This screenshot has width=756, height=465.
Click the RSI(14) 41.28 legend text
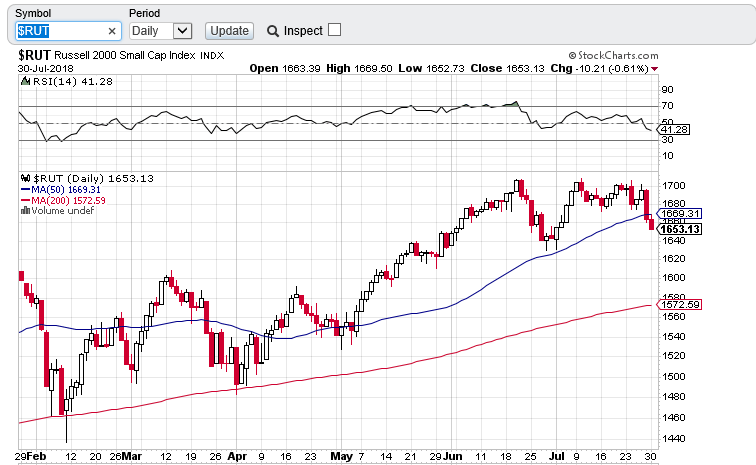click(73, 82)
